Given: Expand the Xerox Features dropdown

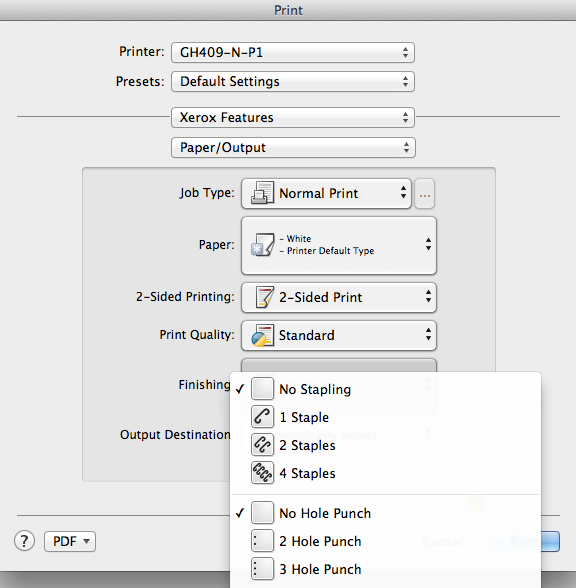Looking at the screenshot, I should coord(293,117).
